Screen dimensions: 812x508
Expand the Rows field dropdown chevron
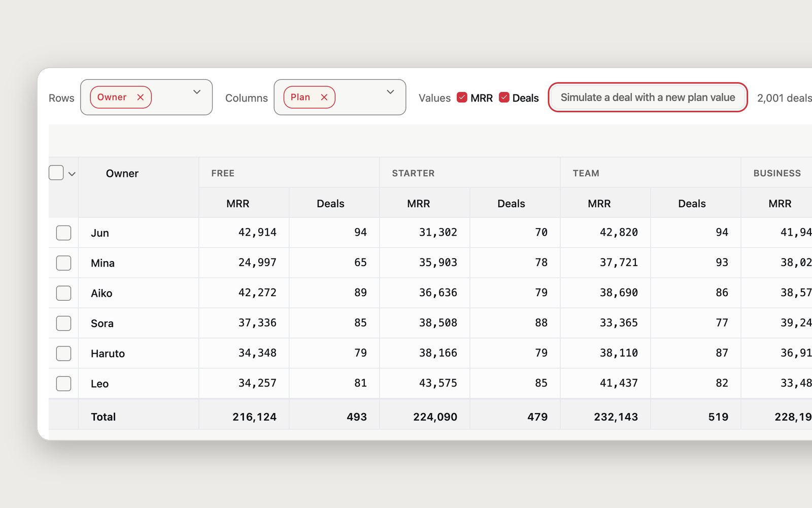coord(197,92)
